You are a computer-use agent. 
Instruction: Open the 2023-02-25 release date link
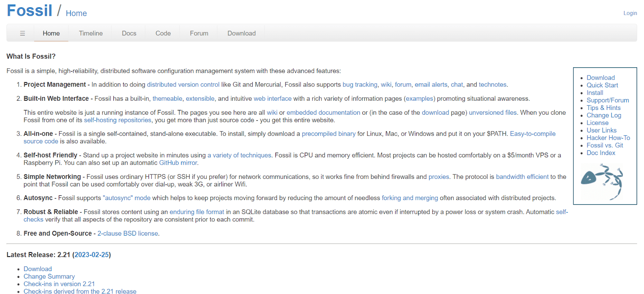pos(92,255)
